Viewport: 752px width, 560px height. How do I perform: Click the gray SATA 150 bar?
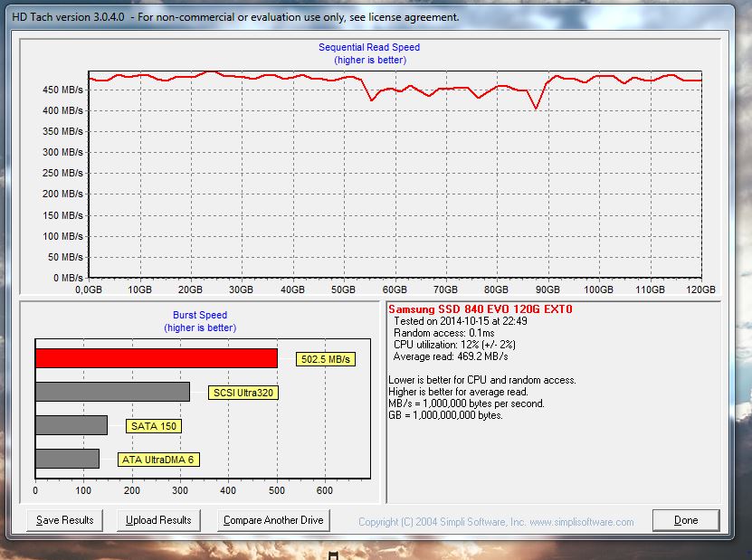click(71, 425)
